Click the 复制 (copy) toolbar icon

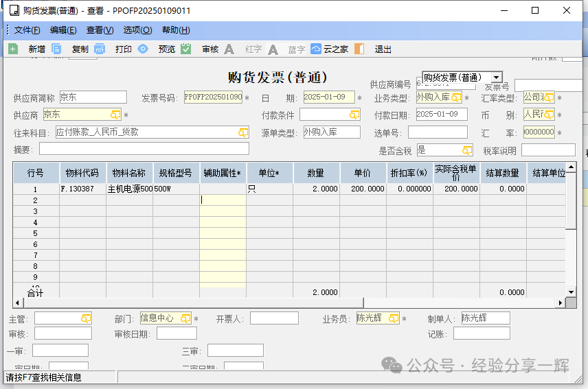[x=57, y=49]
